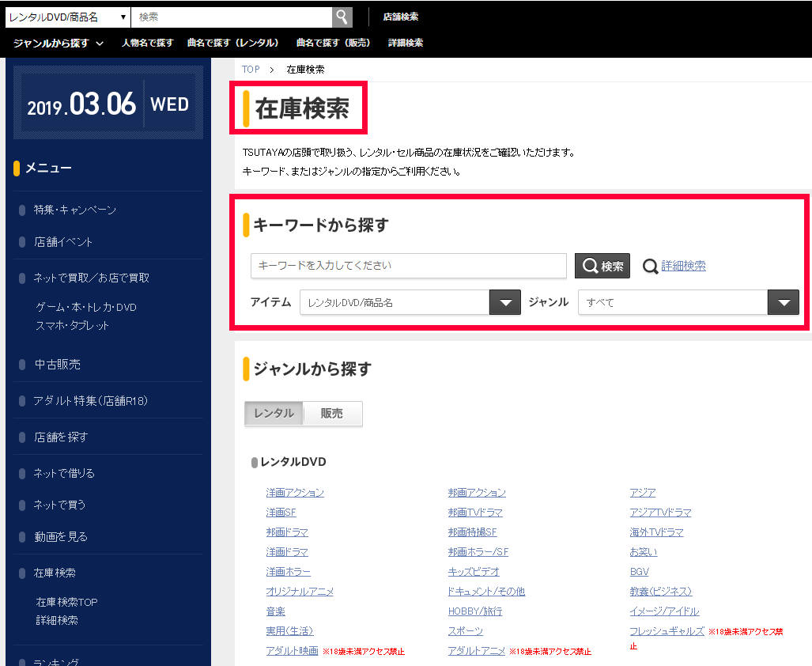Open 人物名で探す in the navigation bar
Screen dimensions: 812x666
coord(147,43)
